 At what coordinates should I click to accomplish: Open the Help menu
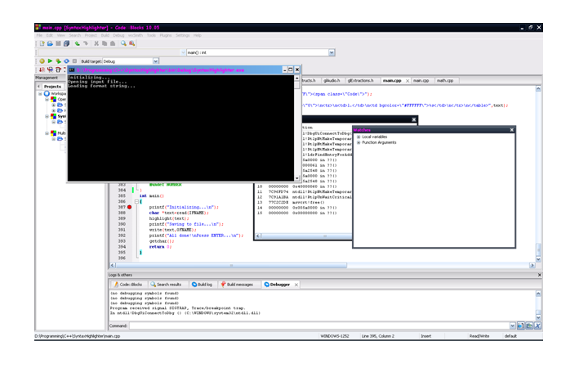[198, 35]
